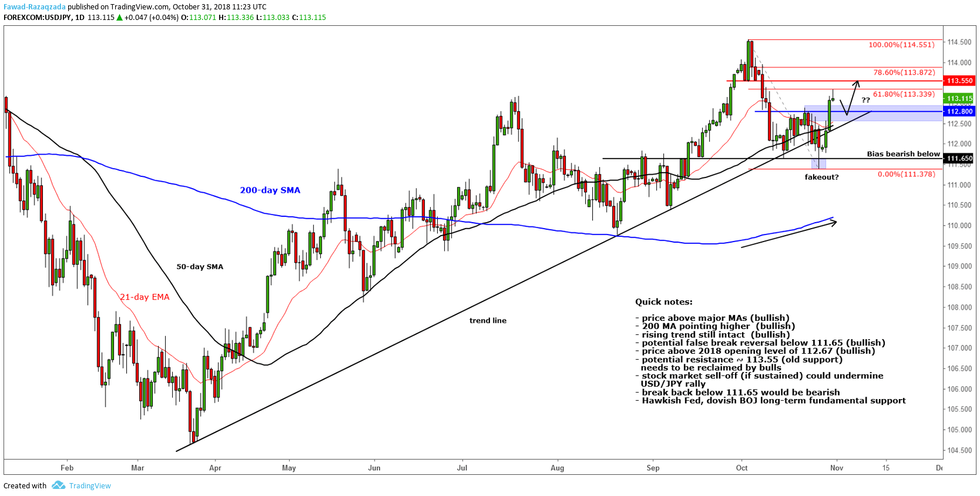Click the Jun label on time axis
980x496 pixels.
coord(374,468)
